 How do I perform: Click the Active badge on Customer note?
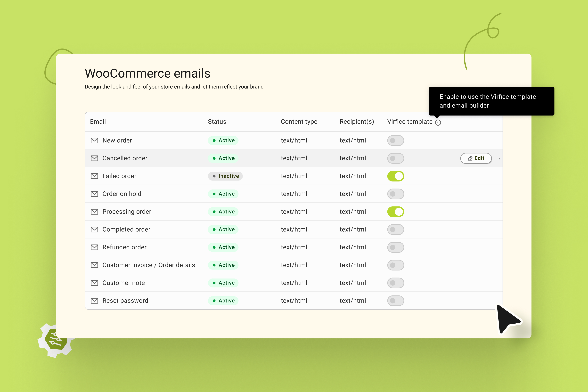click(223, 283)
